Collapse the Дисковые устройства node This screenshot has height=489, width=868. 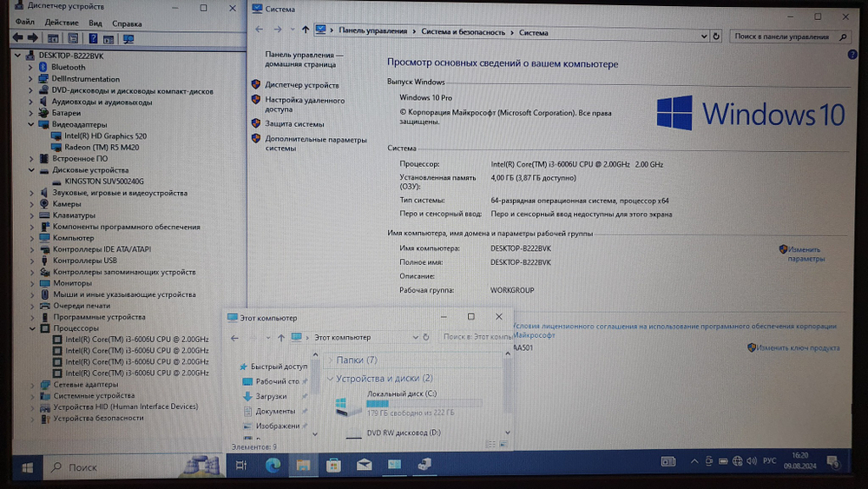(x=31, y=170)
